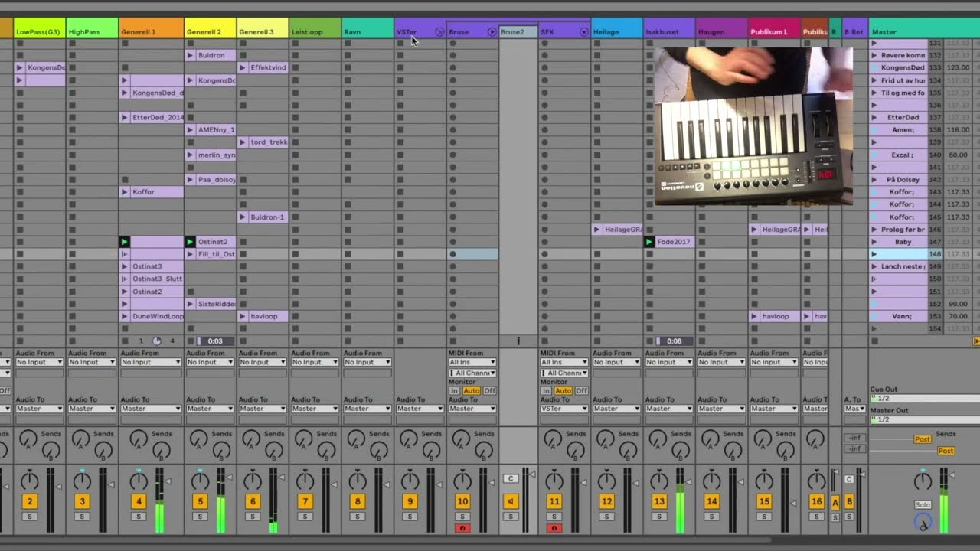Launch the tord_trekk clip
This screenshot has width=980, height=551.
(243, 142)
